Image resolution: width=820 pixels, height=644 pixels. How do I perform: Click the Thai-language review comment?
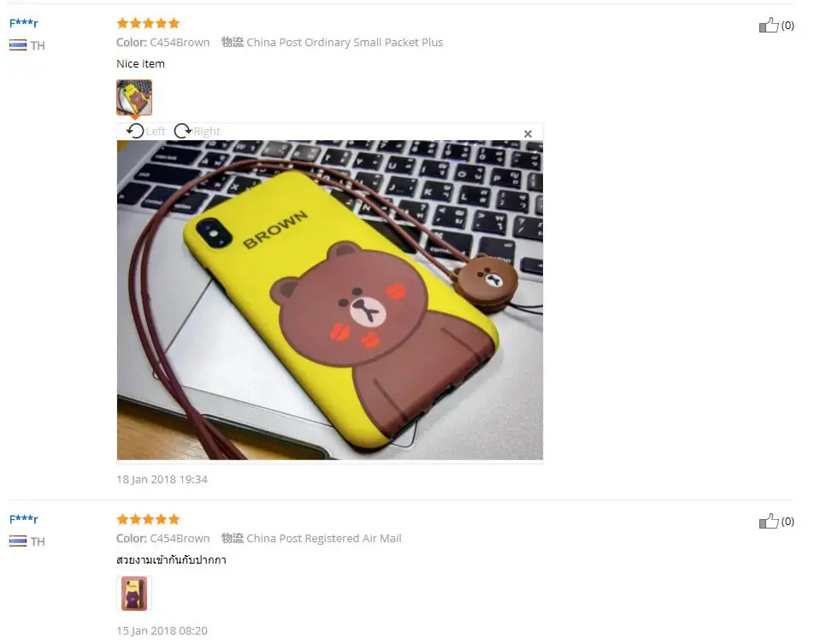[172, 560]
